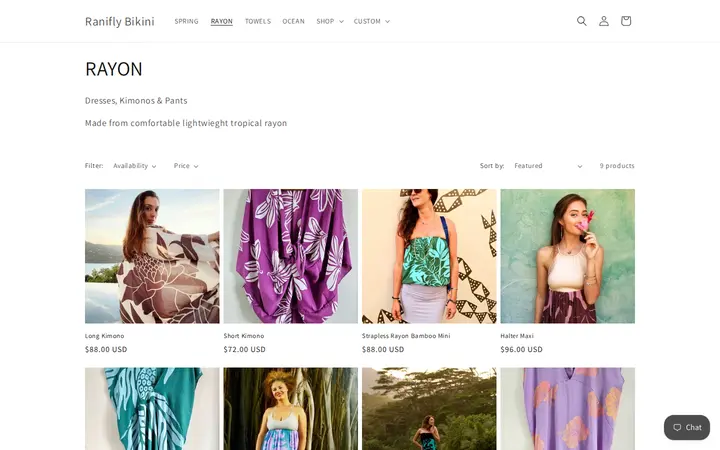Image resolution: width=720 pixels, height=450 pixels.
Task: Open the Short Kimono product title
Action: point(244,336)
